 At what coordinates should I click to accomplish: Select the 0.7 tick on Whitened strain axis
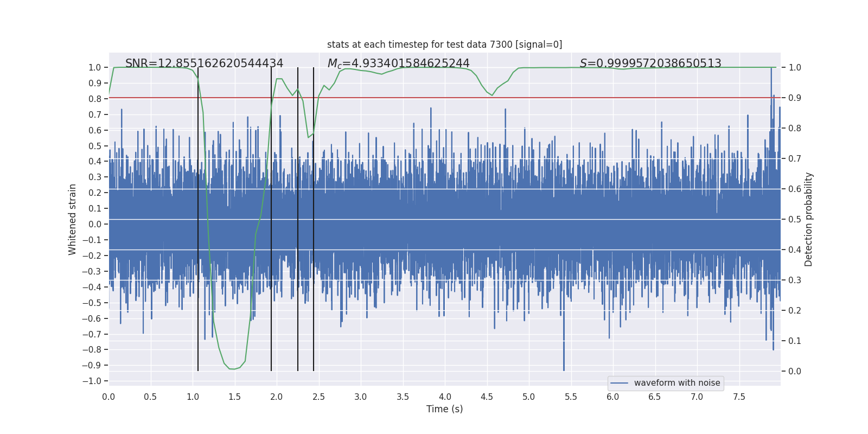click(95, 114)
